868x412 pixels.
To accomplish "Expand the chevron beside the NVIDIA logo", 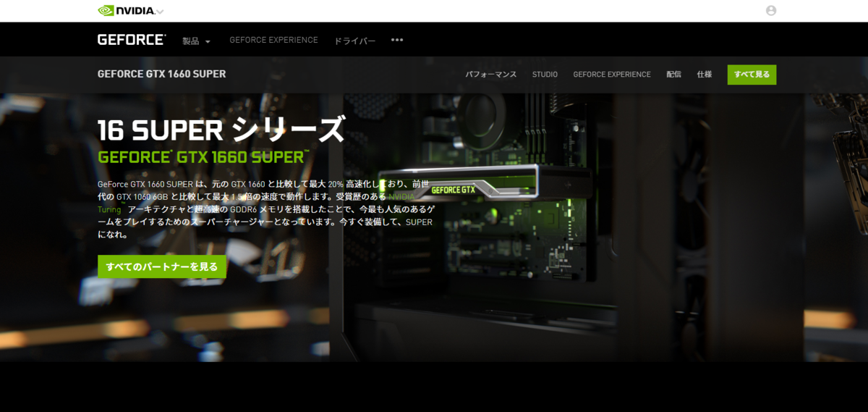I will pos(160,12).
